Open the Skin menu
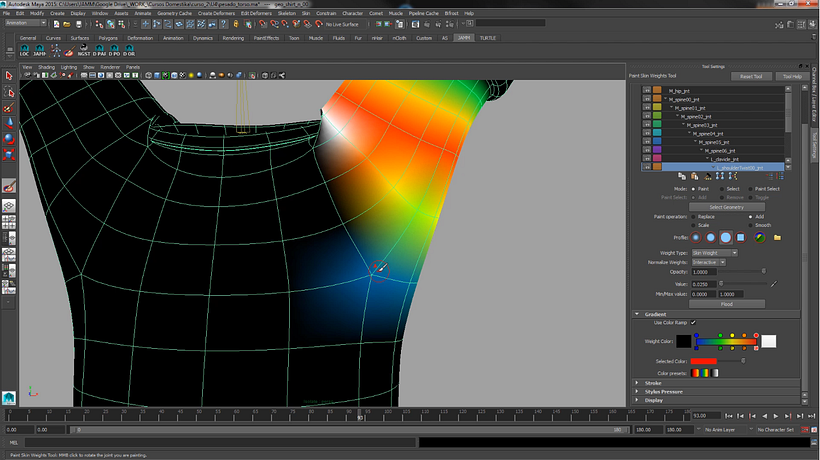 tap(306, 13)
